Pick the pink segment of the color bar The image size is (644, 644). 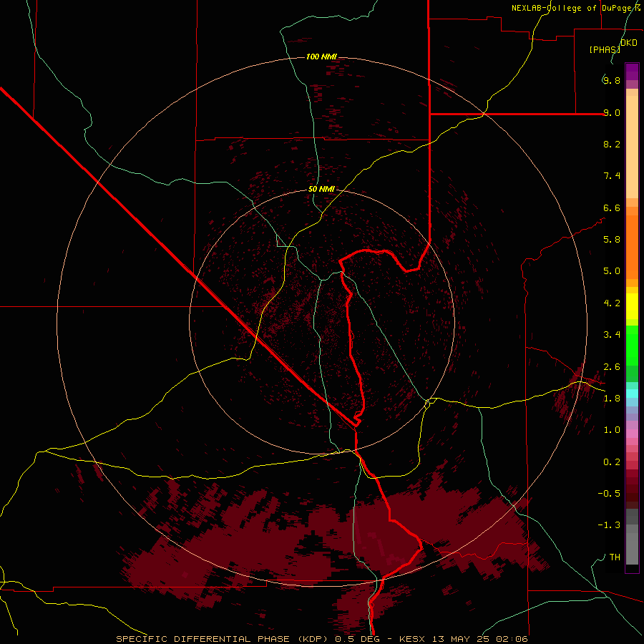pos(632,434)
